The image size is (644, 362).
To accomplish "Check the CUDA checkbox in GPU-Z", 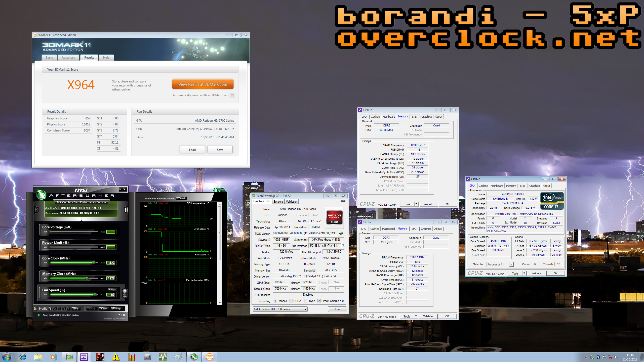I will 291,301.
